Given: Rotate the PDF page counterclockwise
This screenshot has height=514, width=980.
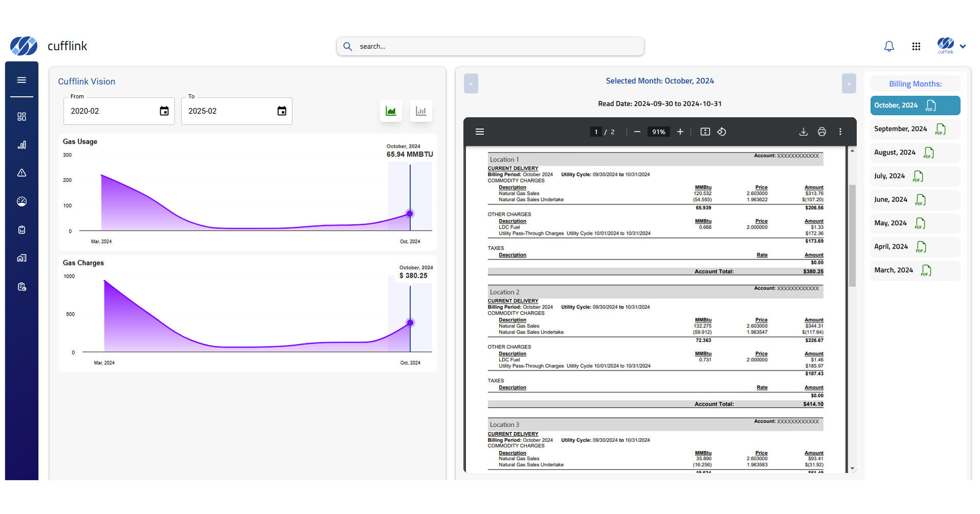Looking at the screenshot, I should pos(721,132).
